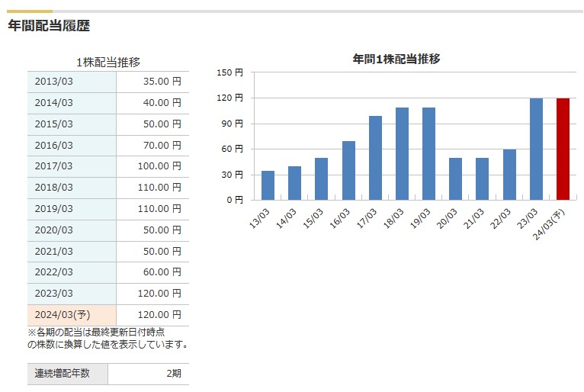The width and height of the screenshot is (584, 392).
Task: Click the 14/03 bar in the chart
Action: pos(294,183)
